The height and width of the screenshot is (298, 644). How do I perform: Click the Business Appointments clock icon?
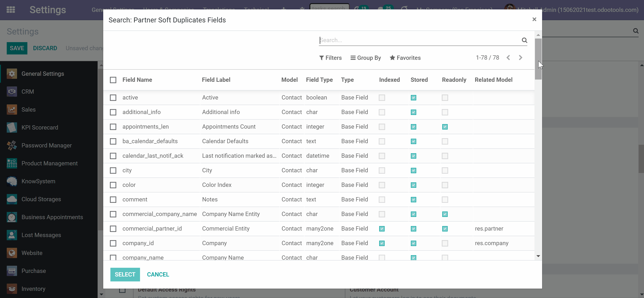(x=12, y=217)
